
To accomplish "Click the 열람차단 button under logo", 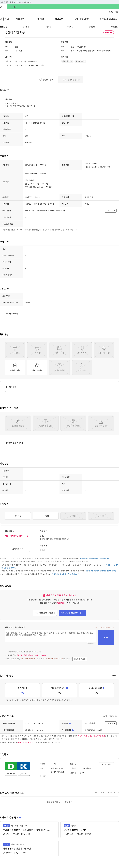I will (24, 774).
